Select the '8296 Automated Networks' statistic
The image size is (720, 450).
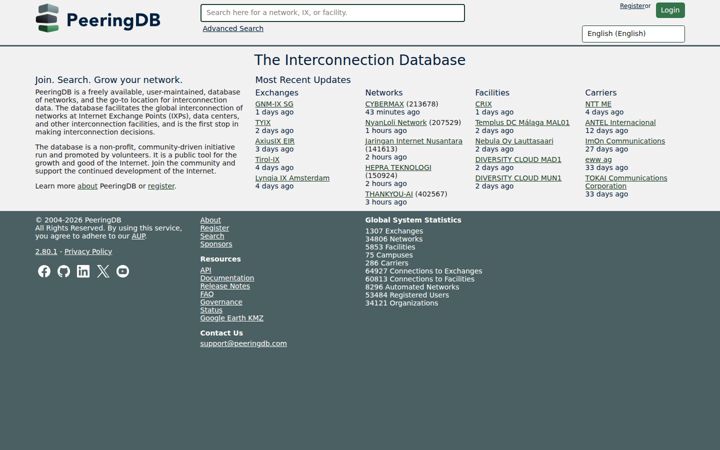point(412,287)
